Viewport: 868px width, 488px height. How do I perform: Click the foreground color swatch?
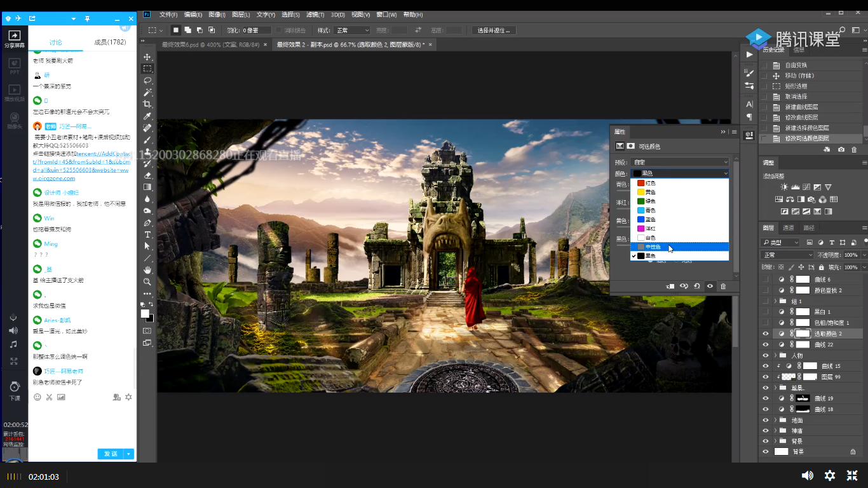(145, 314)
